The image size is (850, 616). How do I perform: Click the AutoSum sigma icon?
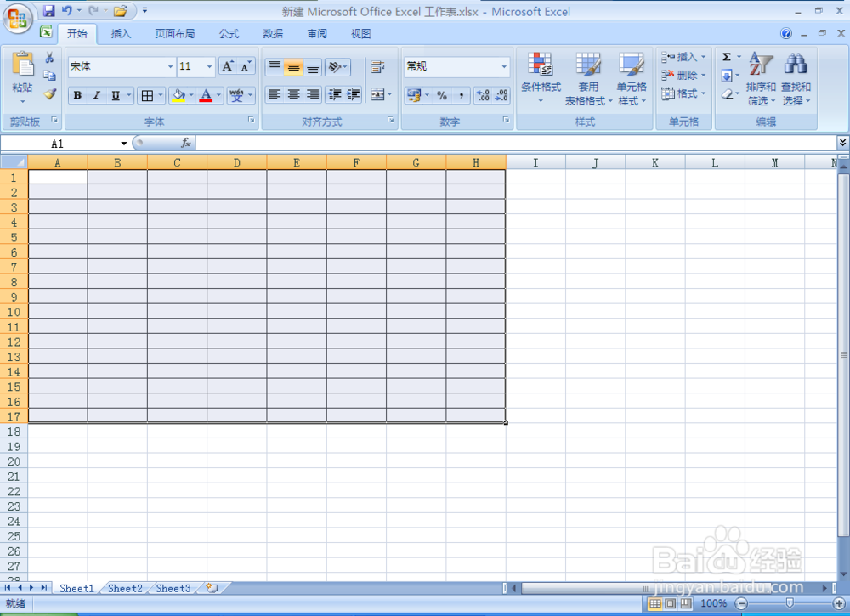[727, 57]
